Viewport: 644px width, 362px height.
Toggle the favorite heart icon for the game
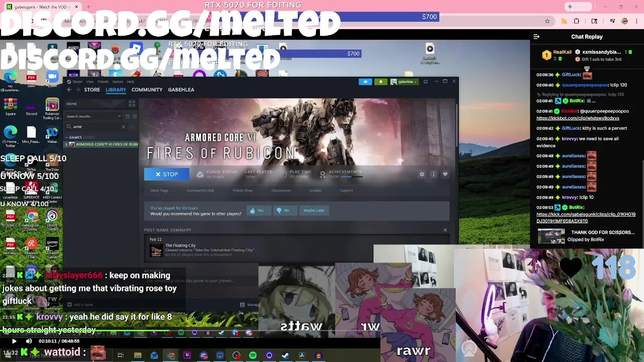tap(445, 174)
